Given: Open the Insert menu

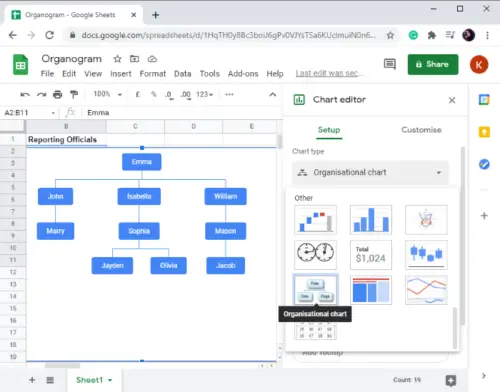Looking at the screenshot, I should pyautogui.click(x=121, y=74).
